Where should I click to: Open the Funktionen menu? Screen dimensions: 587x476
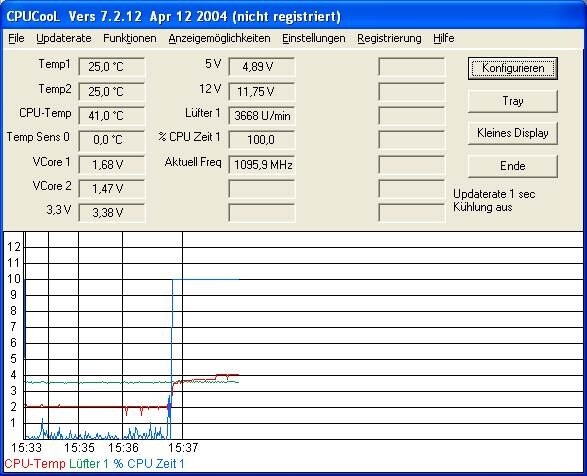130,38
